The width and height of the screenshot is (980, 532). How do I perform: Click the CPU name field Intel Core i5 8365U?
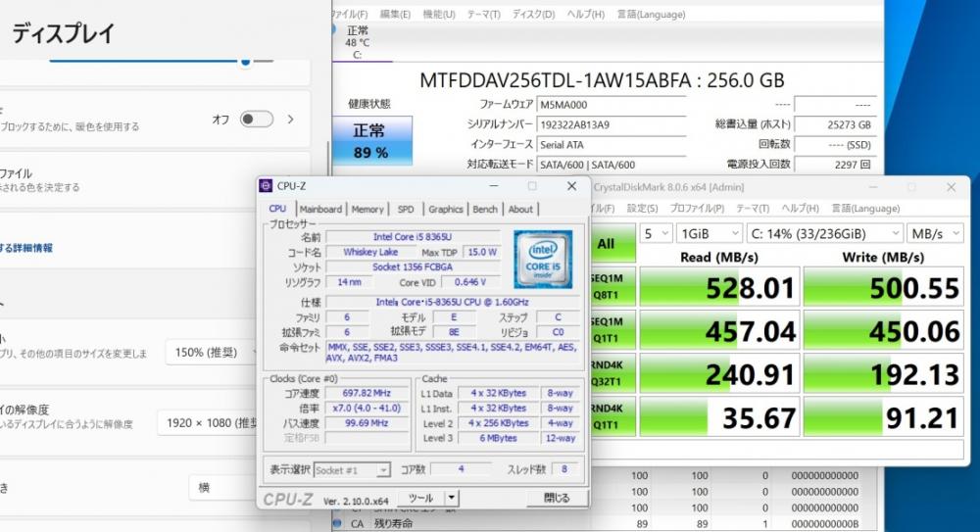click(x=413, y=237)
